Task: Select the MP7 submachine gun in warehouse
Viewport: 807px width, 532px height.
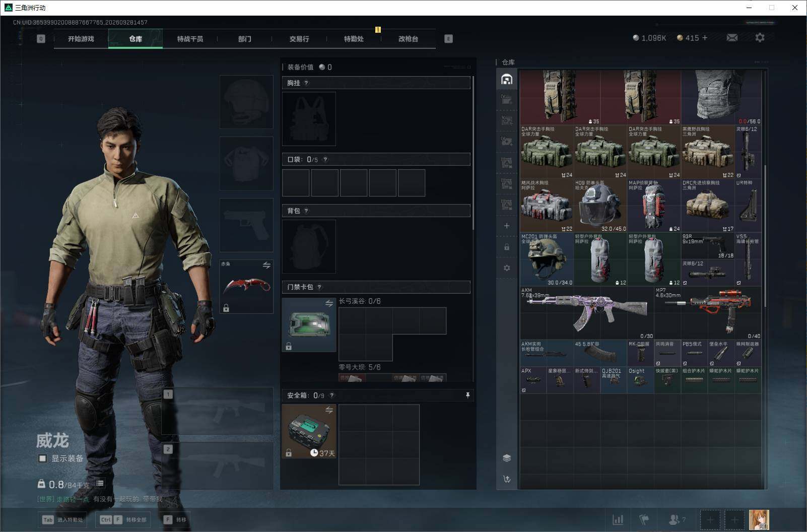Action: click(708, 313)
